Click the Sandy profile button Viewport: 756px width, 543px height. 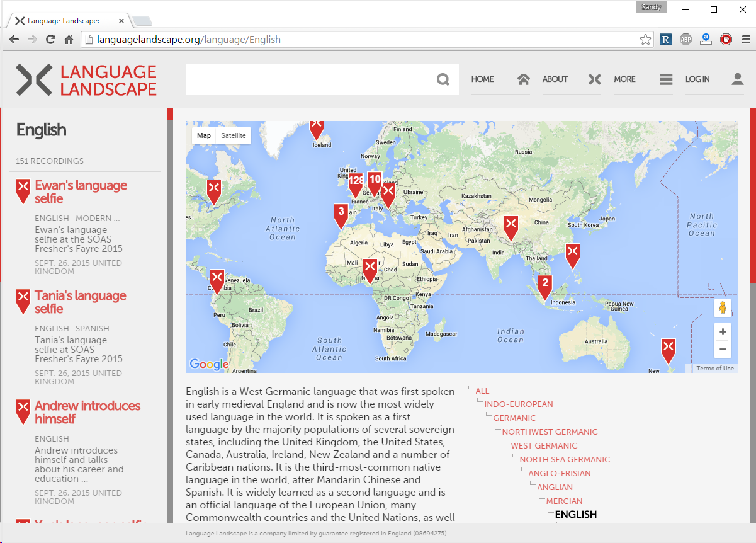pyautogui.click(x=652, y=8)
